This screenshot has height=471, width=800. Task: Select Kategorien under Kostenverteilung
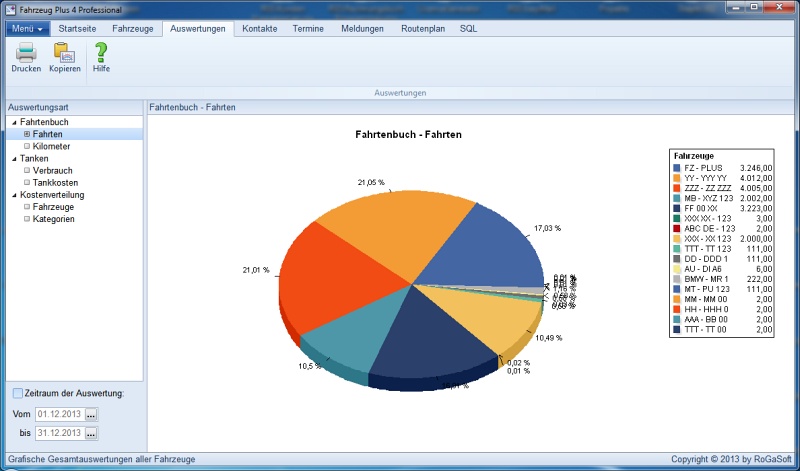point(54,218)
